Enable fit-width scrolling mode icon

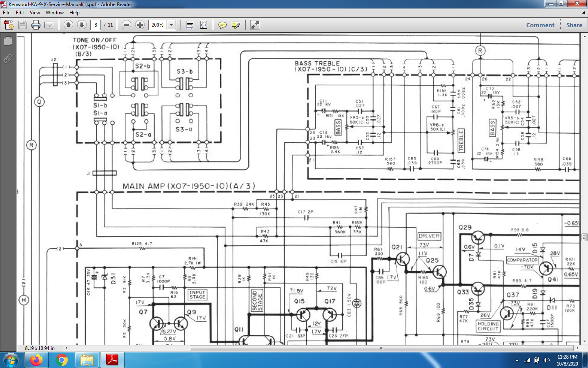coord(190,25)
